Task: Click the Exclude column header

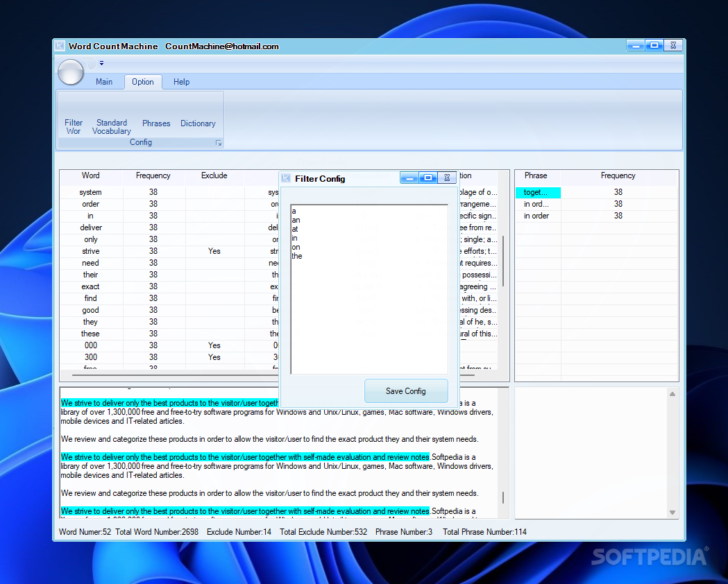Action: 214,175
